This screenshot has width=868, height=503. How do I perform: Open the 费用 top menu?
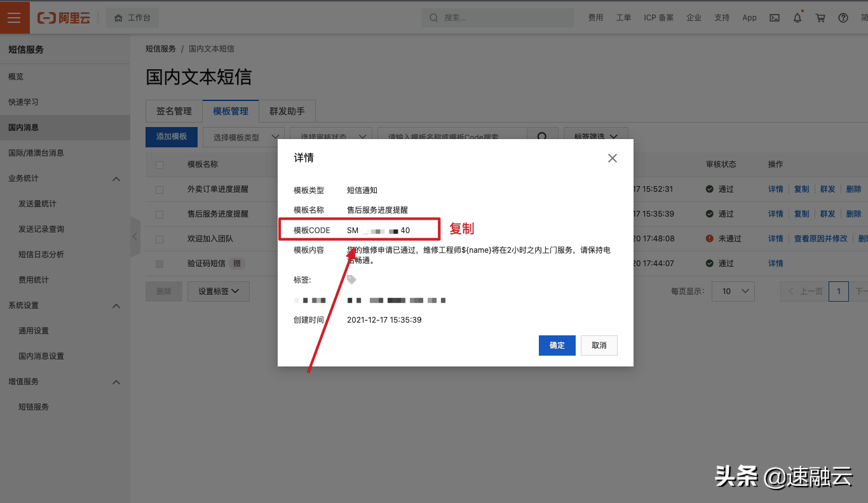pyautogui.click(x=595, y=18)
